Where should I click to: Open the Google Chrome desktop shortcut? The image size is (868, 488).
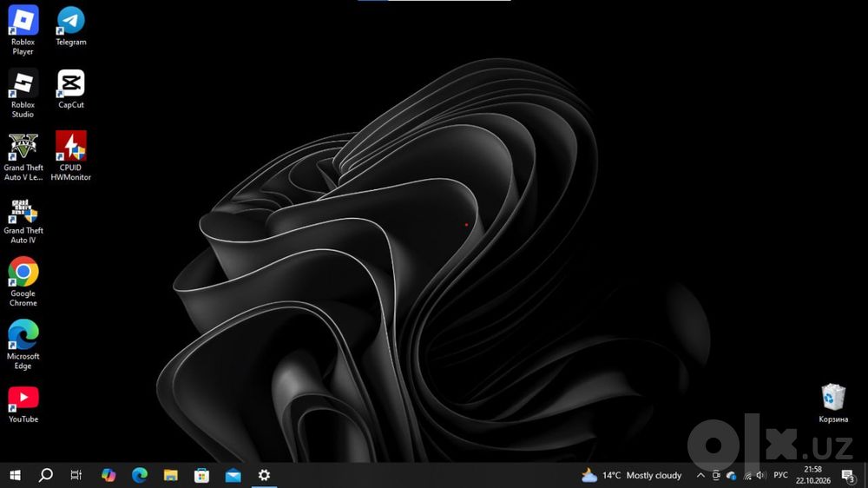(x=23, y=281)
